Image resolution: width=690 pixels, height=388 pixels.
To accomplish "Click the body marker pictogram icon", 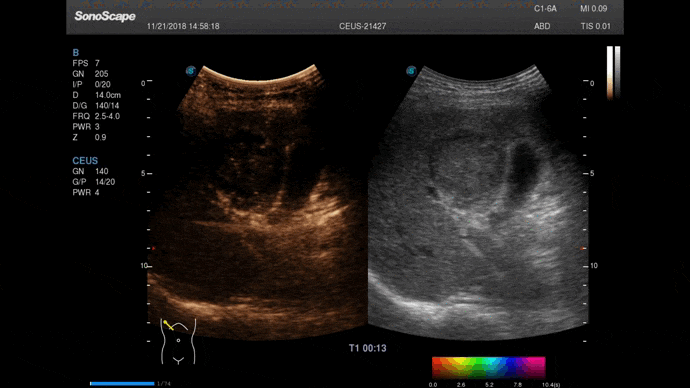I will click(x=178, y=341).
